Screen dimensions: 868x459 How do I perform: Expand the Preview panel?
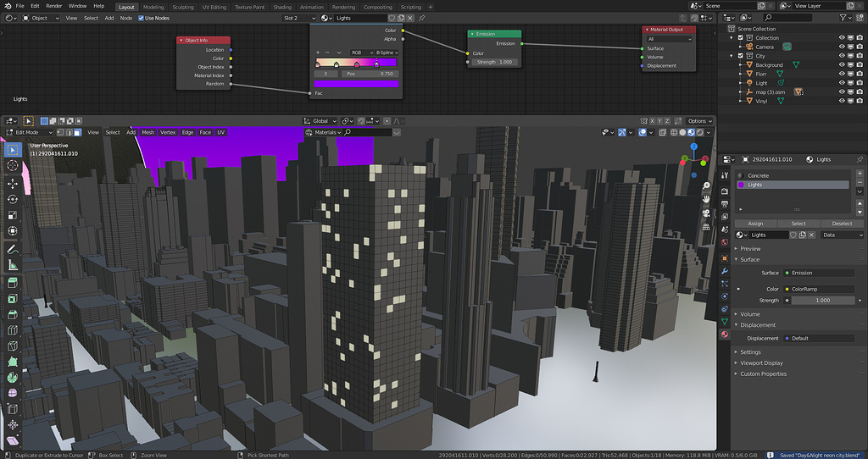pos(750,248)
